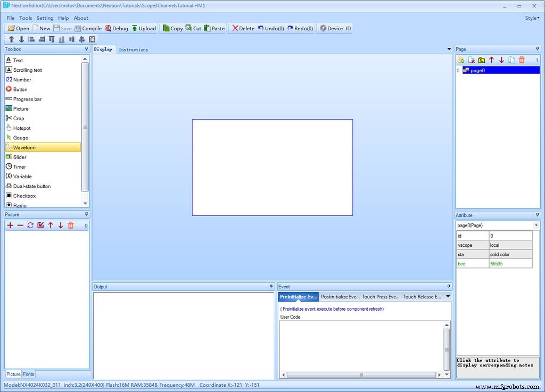Switch to the Fonts tab
Viewport: 545px width, 392px height.
(x=29, y=374)
